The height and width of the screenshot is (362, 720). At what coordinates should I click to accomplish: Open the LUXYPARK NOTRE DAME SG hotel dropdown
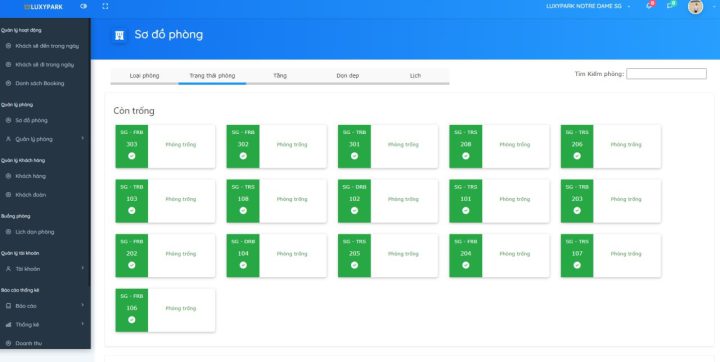pos(588,6)
